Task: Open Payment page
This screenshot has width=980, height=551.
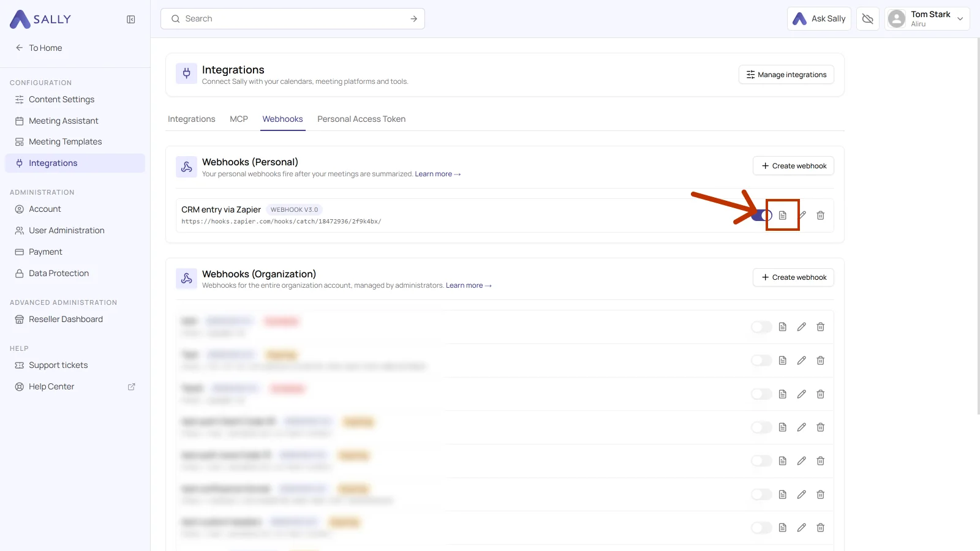Action: [75, 252]
